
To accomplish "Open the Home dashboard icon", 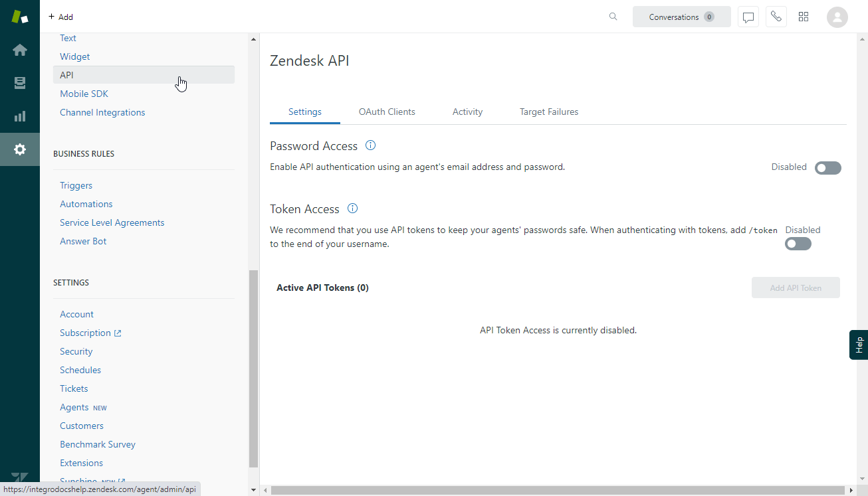I will [20, 50].
